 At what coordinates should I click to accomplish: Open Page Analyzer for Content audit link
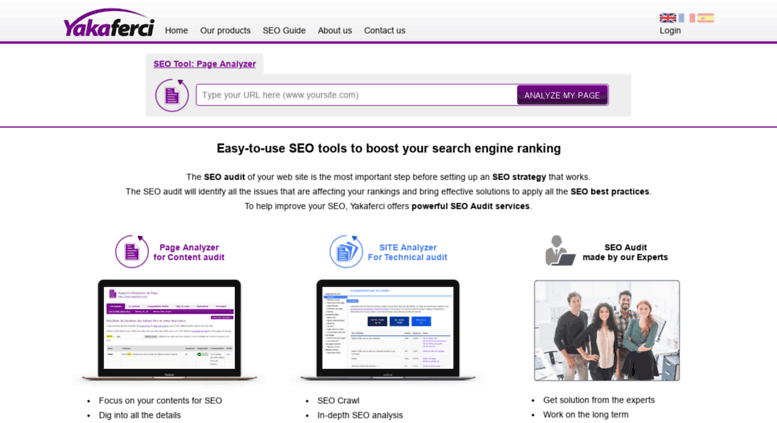click(189, 252)
